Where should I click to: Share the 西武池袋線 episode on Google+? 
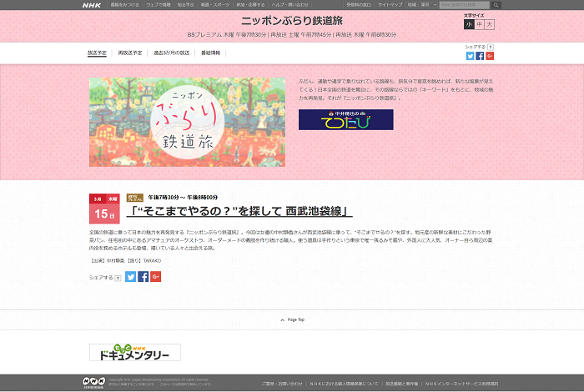[156, 277]
